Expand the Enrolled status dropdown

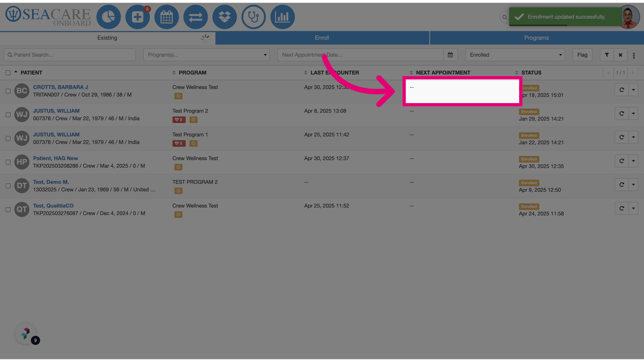[515, 55]
